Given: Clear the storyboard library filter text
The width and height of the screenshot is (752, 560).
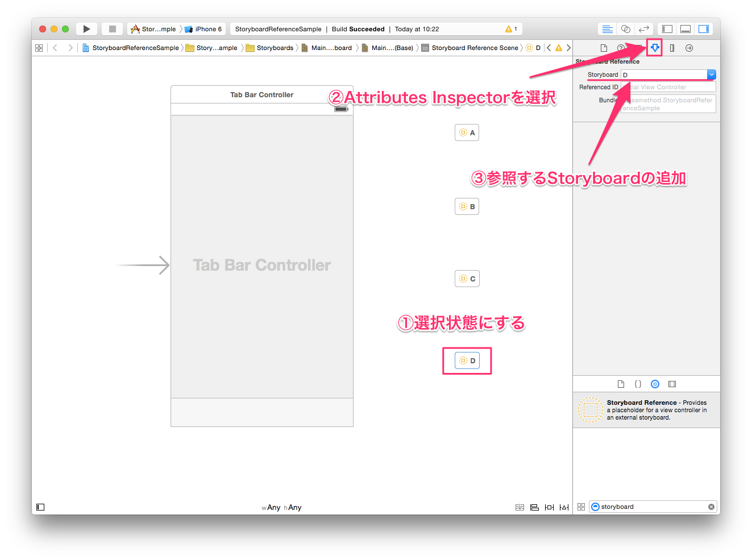Looking at the screenshot, I should pyautogui.click(x=711, y=507).
